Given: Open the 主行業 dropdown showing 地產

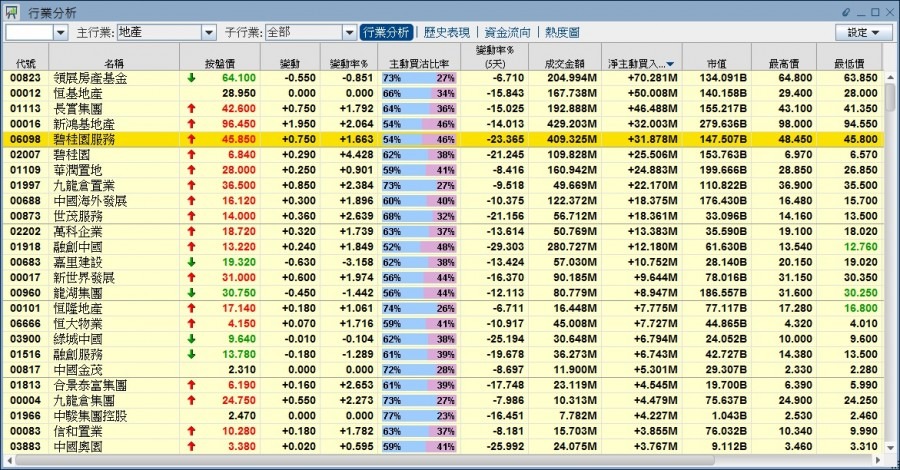Looking at the screenshot, I should (x=209, y=32).
